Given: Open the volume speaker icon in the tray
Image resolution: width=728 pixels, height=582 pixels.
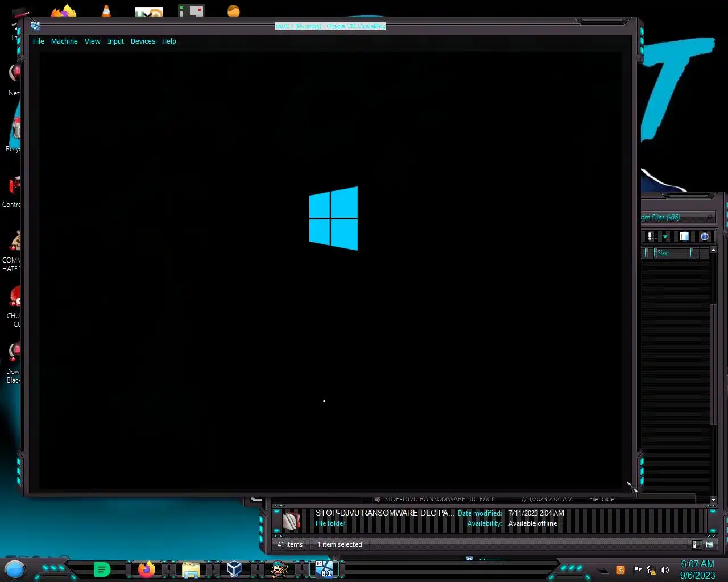Looking at the screenshot, I should [665, 570].
